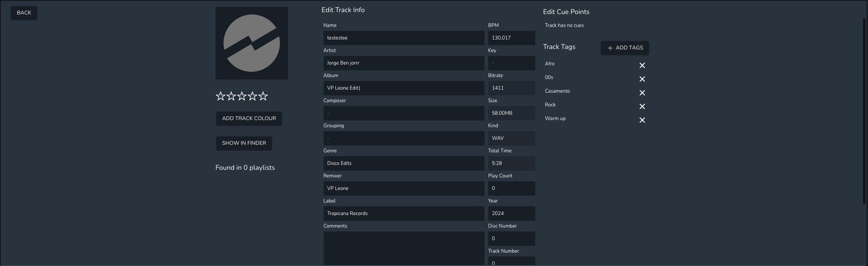
Task: Click the Genre field with Disco Edits
Action: pyautogui.click(x=403, y=163)
